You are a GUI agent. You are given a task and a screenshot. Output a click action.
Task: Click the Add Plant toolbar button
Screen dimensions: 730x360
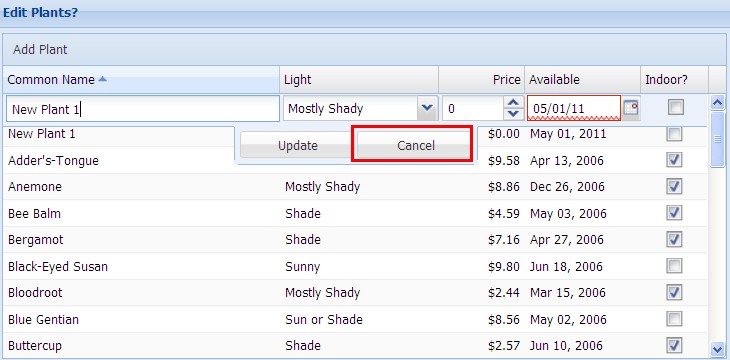[40, 50]
